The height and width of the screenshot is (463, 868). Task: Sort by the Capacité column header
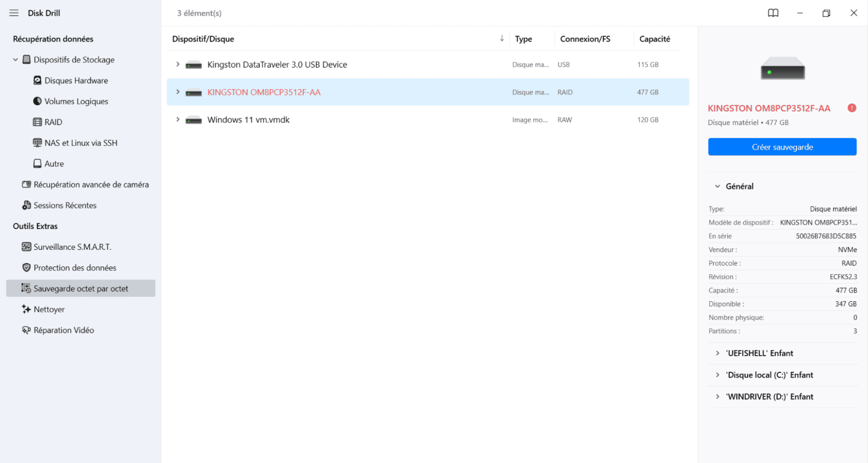tap(654, 39)
